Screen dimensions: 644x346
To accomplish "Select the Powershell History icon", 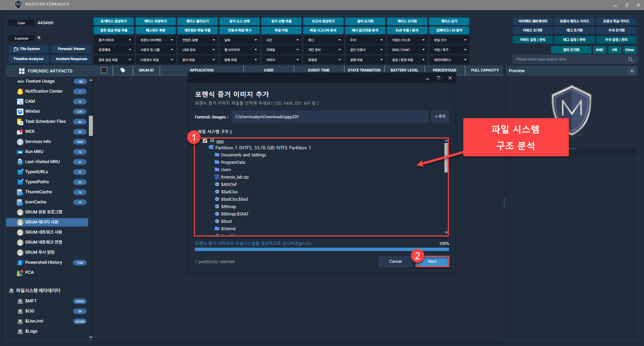I will [20, 262].
